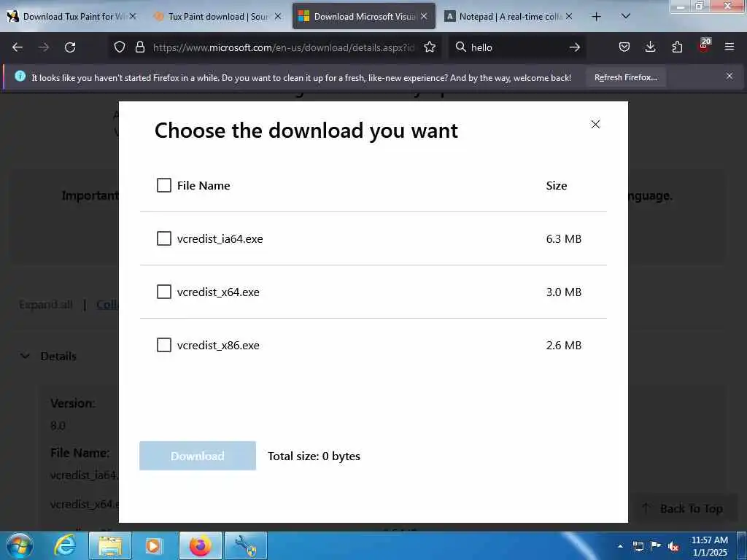Collapse the Details section chevron
The width and height of the screenshot is (747, 560).
[26, 356]
